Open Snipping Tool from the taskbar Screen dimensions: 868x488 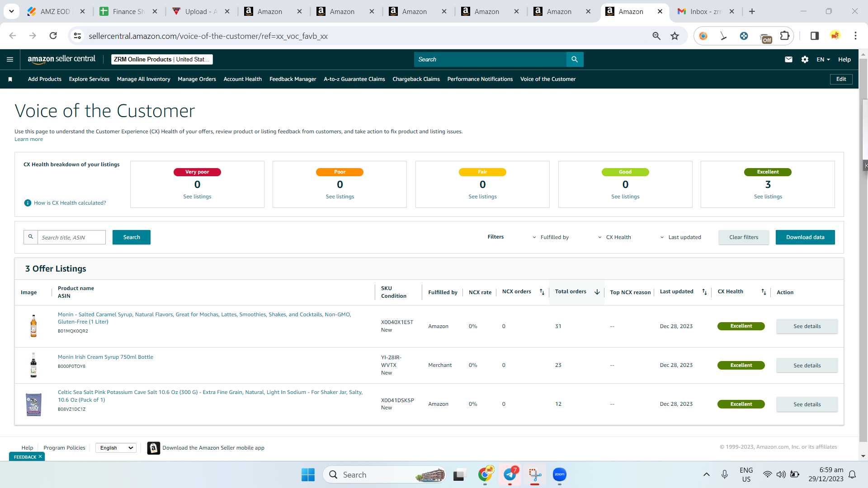[535, 474]
